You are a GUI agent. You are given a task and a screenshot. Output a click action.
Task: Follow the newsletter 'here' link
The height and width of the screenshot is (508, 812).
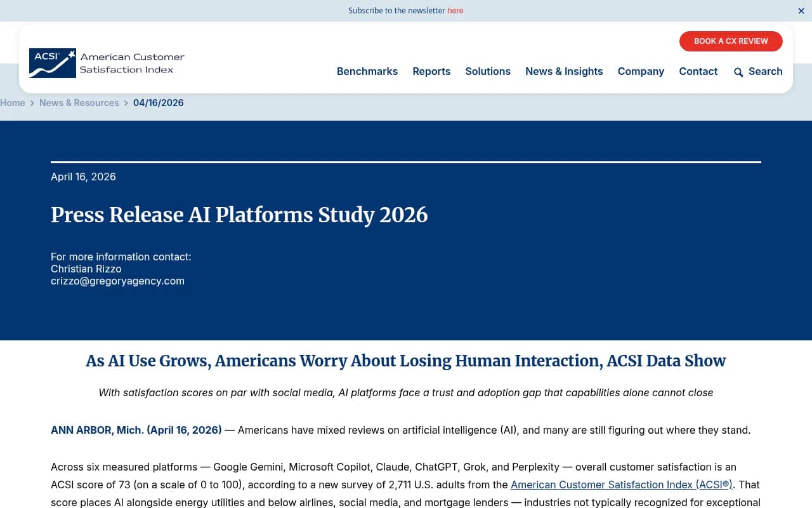click(x=455, y=11)
